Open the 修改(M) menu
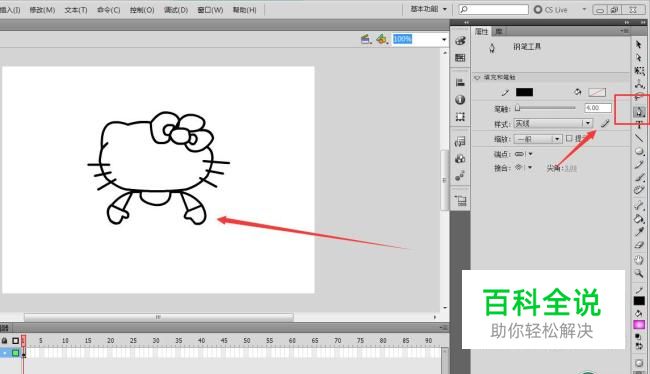Viewport: 650px width, 374px height. [42, 10]
